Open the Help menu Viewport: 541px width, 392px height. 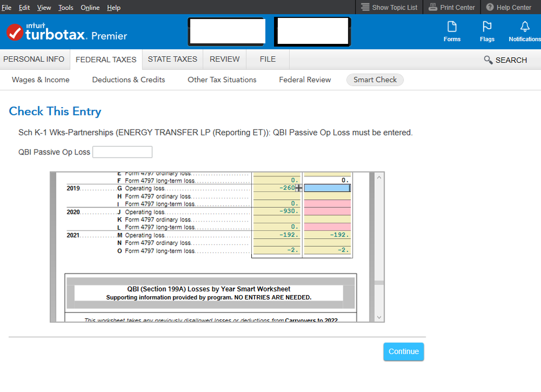(114, 8)
